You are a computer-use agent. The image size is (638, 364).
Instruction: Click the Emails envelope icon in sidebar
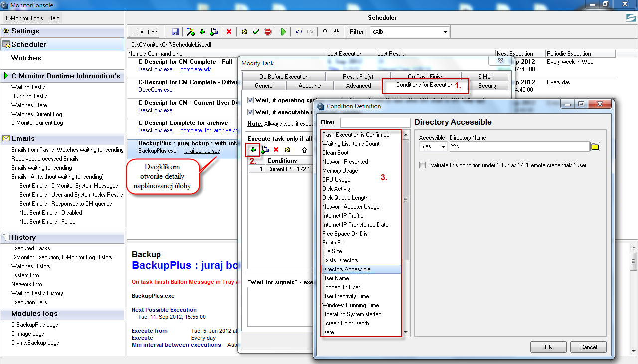pyautogui.click(x=7, y=138)
